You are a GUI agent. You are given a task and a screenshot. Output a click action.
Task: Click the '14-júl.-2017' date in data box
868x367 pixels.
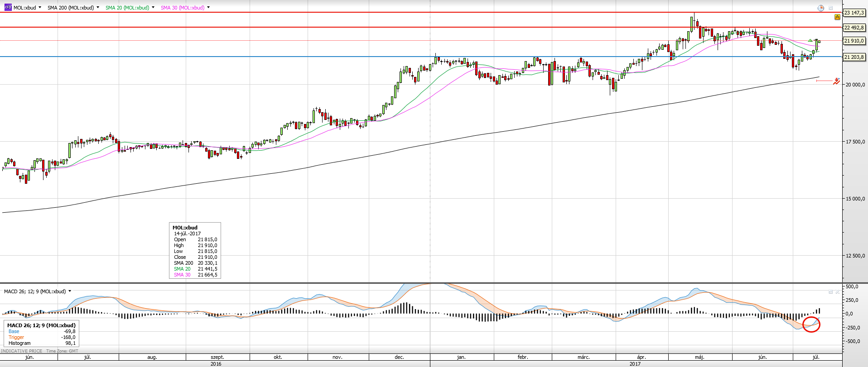(187, 234)
